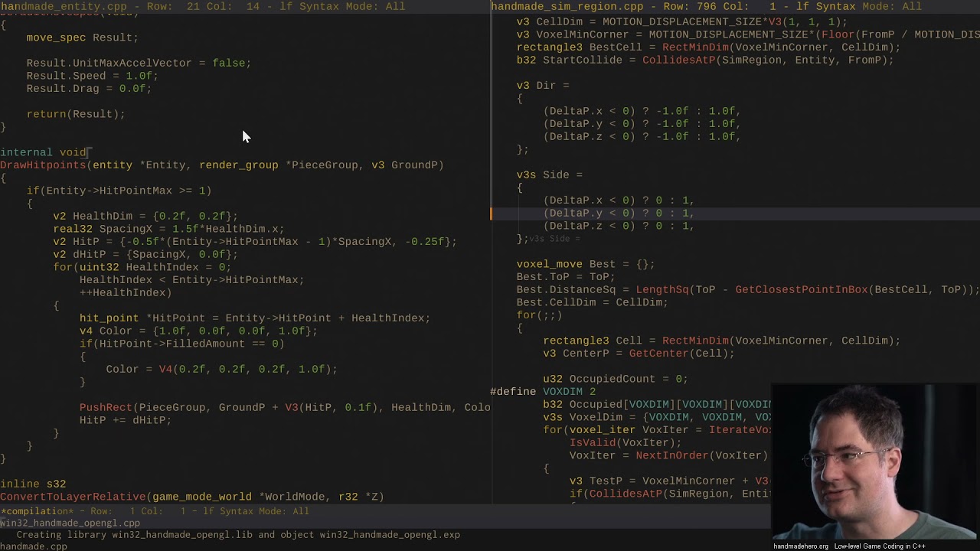Click ConvertToLayerRelative function name
This screenshot has width=980, height=551.
[73, 497]
